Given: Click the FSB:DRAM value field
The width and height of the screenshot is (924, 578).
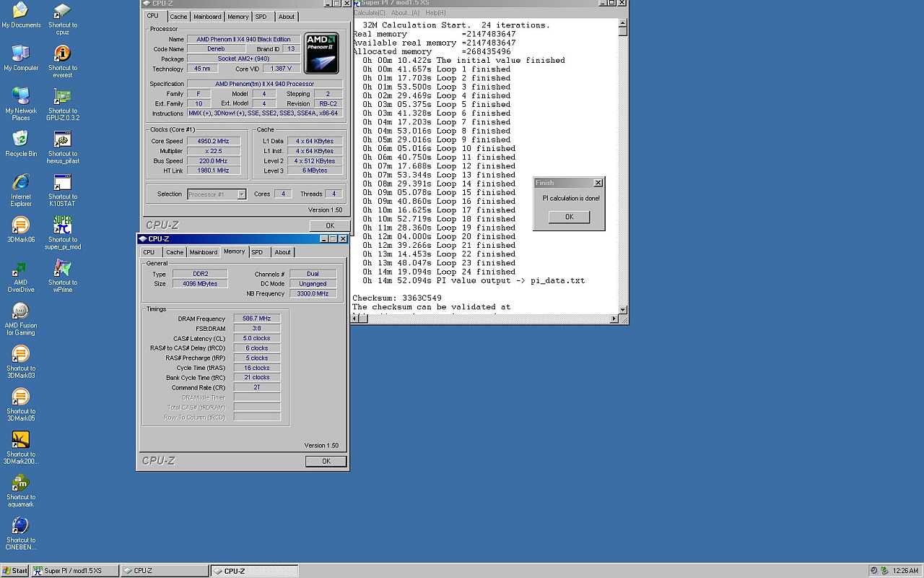Looking at the screenshot, I should (256, 329).
